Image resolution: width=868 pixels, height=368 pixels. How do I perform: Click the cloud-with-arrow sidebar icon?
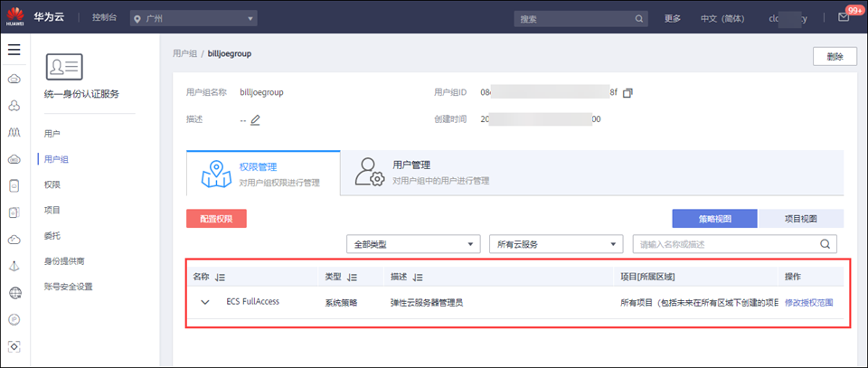[x=14, y=240]
